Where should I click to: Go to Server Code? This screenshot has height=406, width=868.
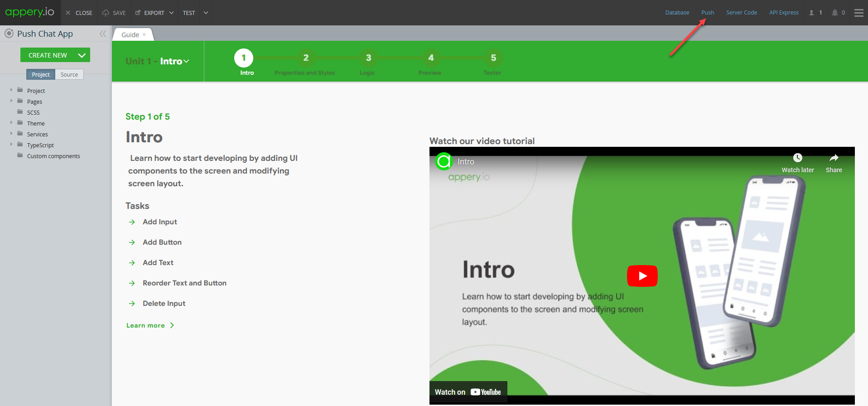point(741,13)
